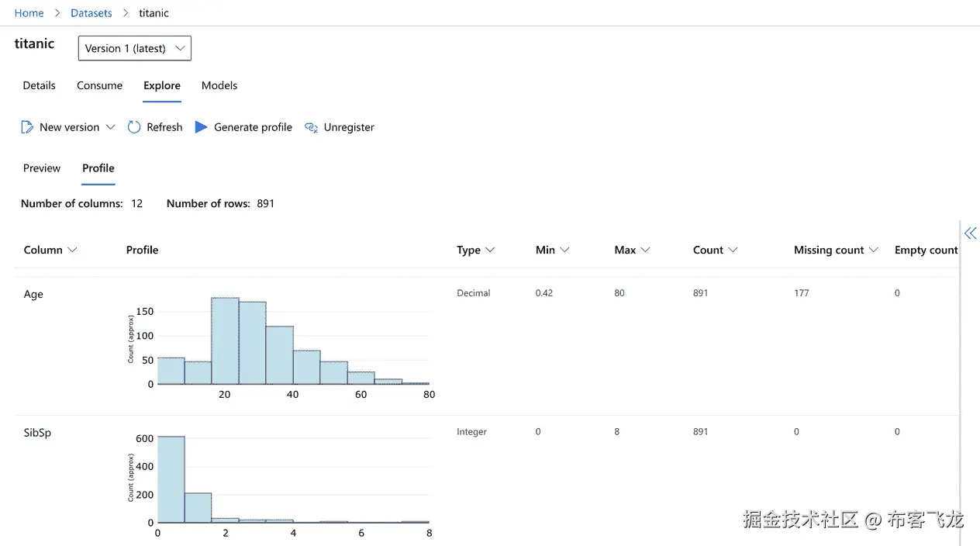Viewport: 980px width, 546px height.
Task: Open the Count column sort chevron
Action: pyautogui.click(x=733, y=250)
